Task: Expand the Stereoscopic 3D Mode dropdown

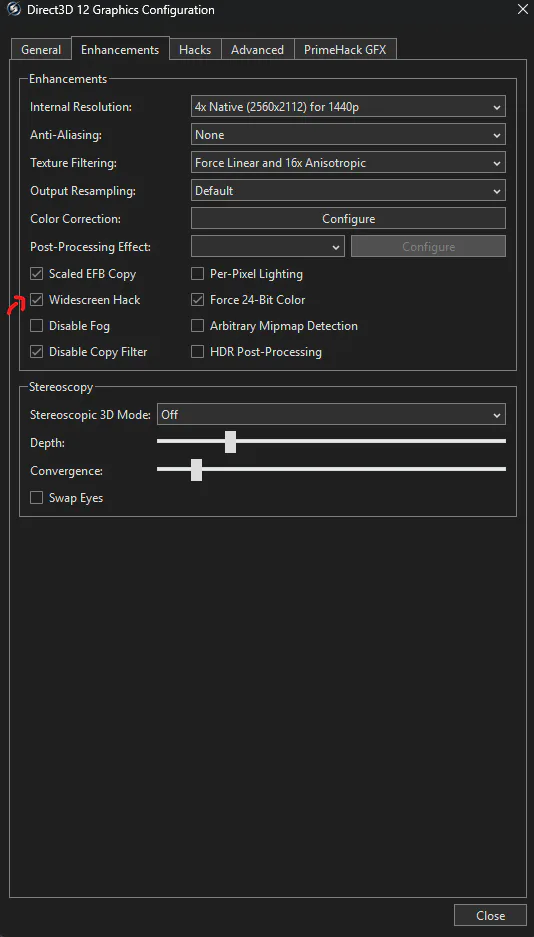Action: pyautogui.click(x=332, y=414)
